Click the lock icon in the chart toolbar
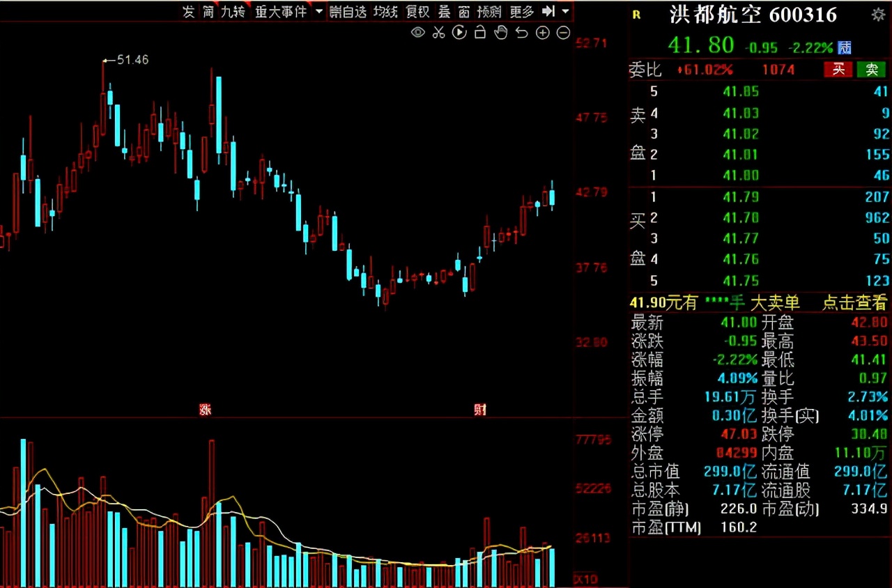892x588 pixels. pos(479,32)
